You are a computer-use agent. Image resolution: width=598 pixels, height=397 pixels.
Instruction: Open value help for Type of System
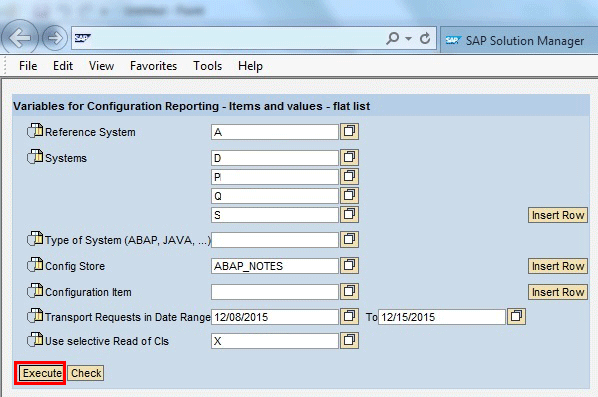coord(349,239)
